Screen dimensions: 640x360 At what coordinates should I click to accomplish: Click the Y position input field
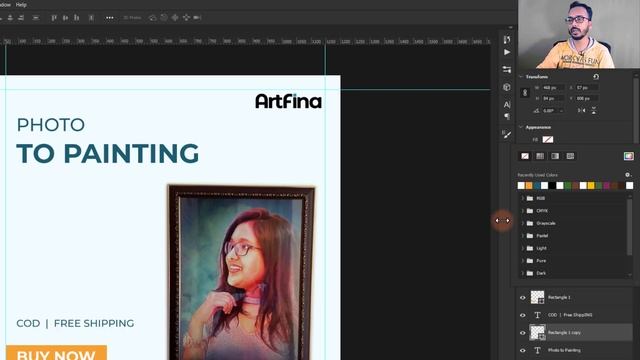tap(587, 98)
